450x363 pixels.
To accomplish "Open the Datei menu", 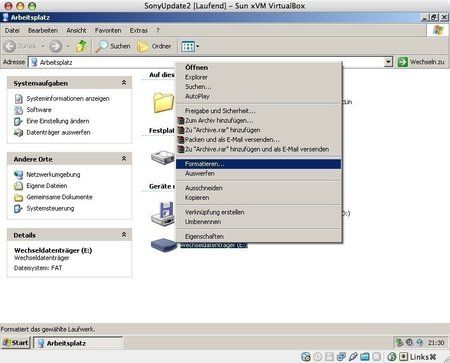I will click(x=12, y=30).
